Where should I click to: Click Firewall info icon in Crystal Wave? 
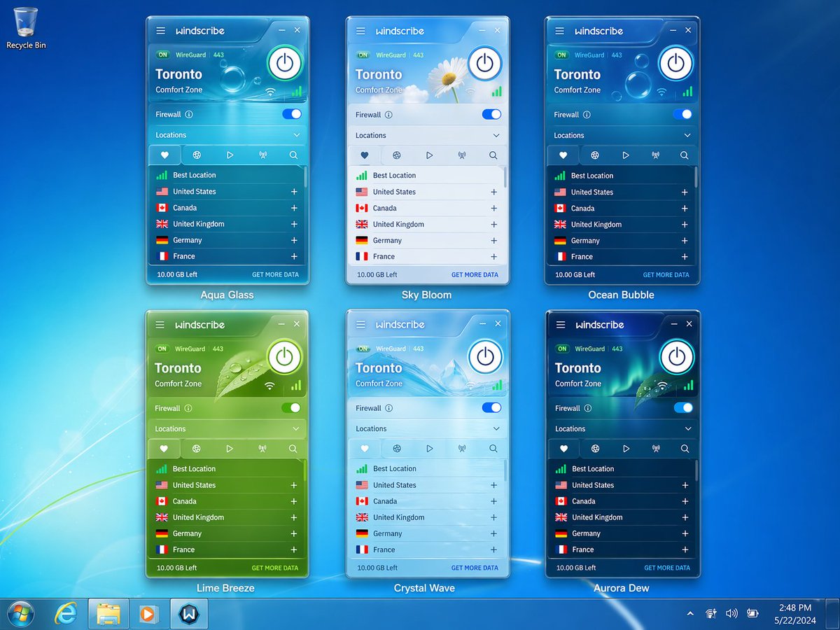tap(388, 408)
